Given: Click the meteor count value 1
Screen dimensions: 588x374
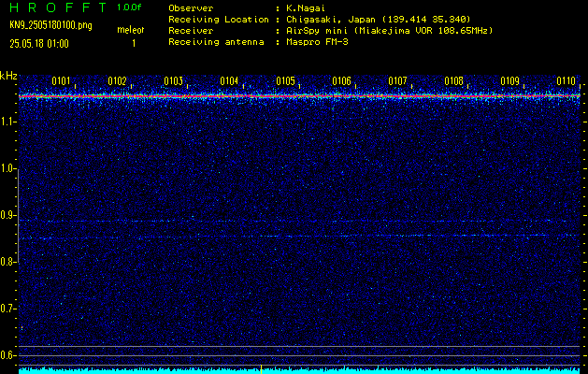Looking at the screenshot, I should [x=134, y=44].
